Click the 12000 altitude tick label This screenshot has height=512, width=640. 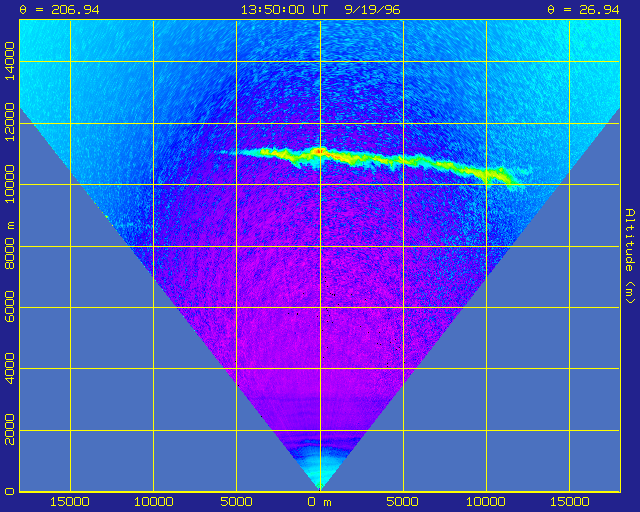click(x=9, y=122)
